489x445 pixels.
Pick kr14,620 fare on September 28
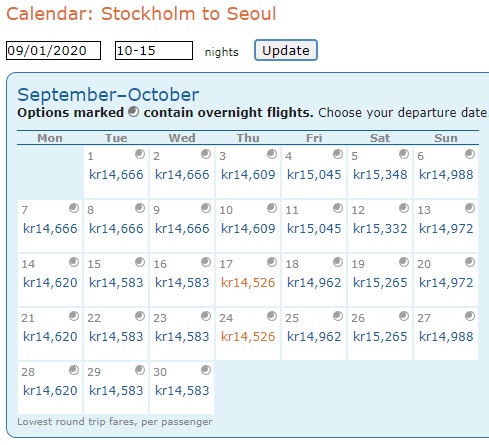50,391
